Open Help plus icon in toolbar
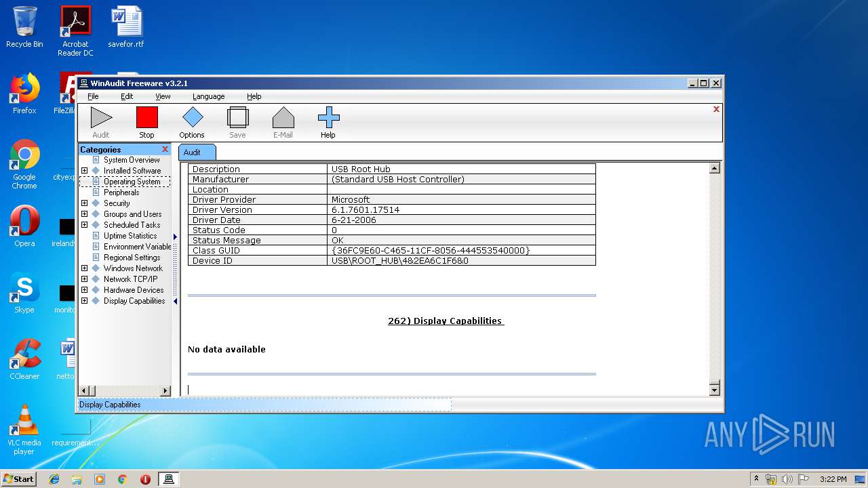The height and width of the screenshot is (488, 868). pos(328,117)
